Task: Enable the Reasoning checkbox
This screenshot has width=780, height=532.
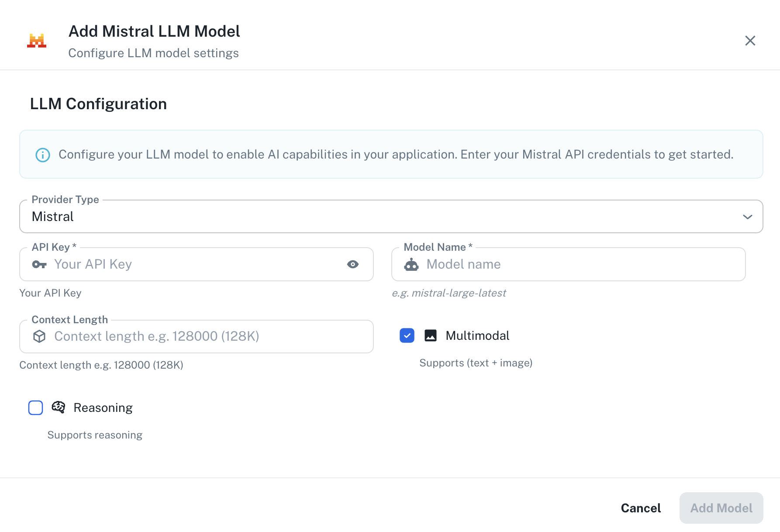Action: [x=35, y=407]
